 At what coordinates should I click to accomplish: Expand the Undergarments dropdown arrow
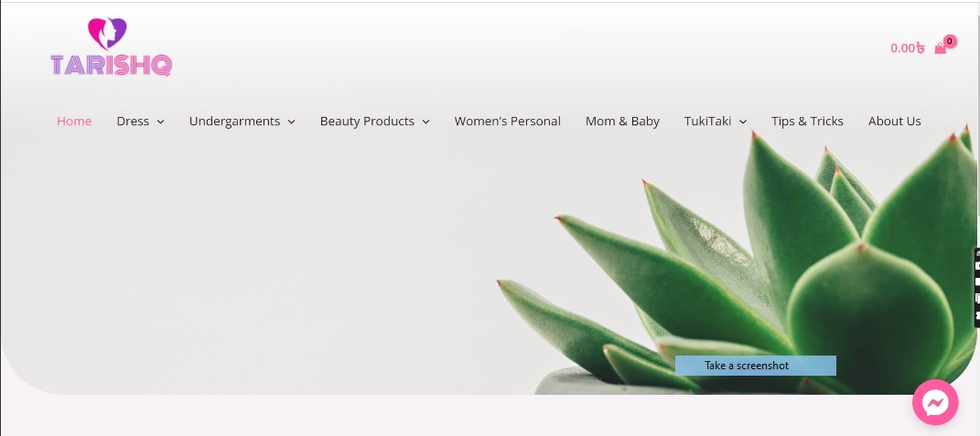point(291,122)
